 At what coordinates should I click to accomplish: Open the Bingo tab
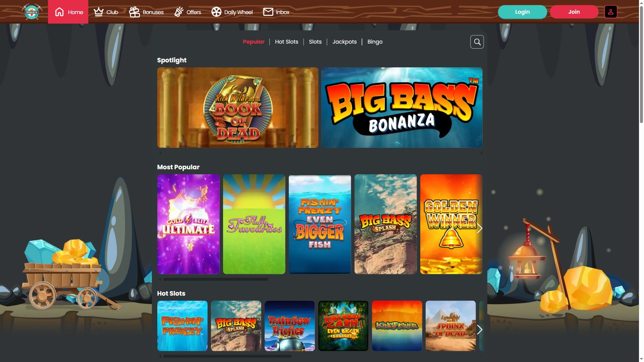pyautogui.click(x=375, y=42)
